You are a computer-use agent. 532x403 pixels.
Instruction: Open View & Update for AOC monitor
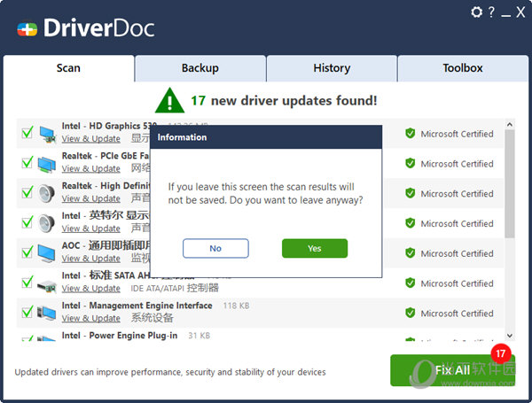coord(91,259)
